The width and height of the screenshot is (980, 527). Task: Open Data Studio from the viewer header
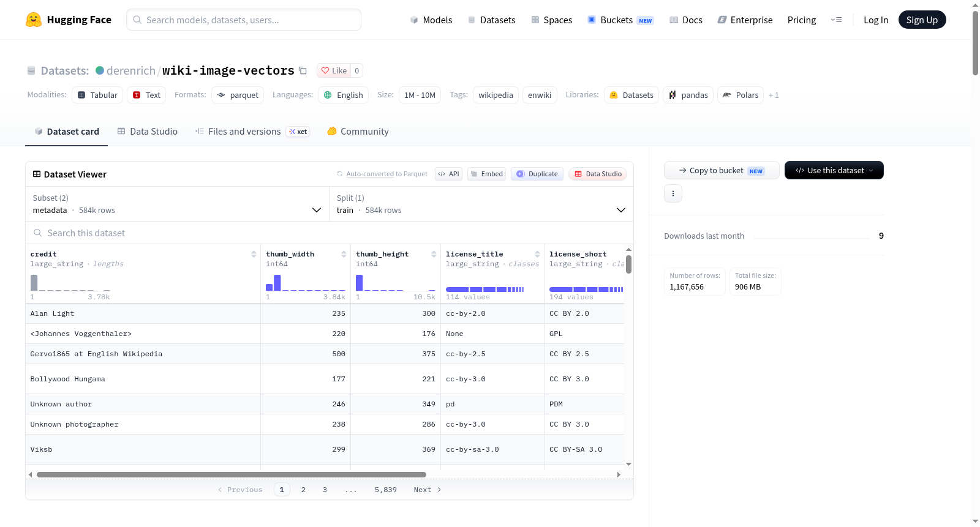pyautogui.click(x=598, y=174)
